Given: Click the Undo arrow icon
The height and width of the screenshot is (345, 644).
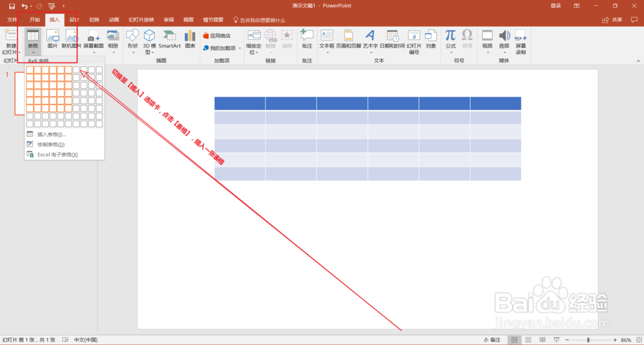Looking at the screenshot, I should point(24,6).
